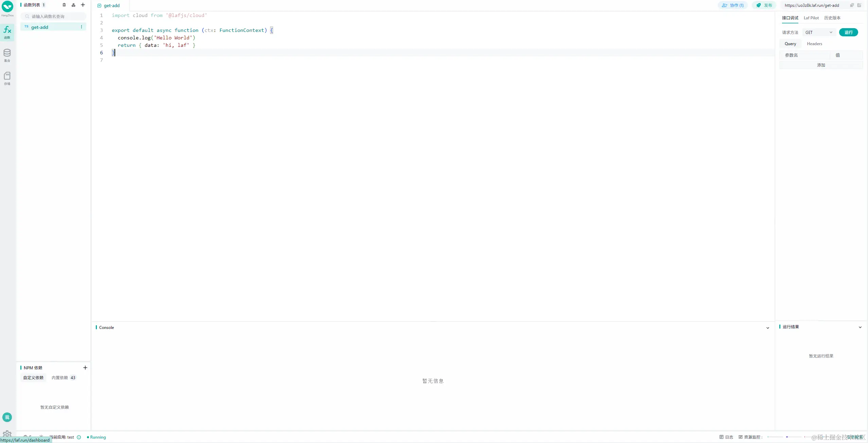Switch to the Headers tab

(x=814, y=44)
